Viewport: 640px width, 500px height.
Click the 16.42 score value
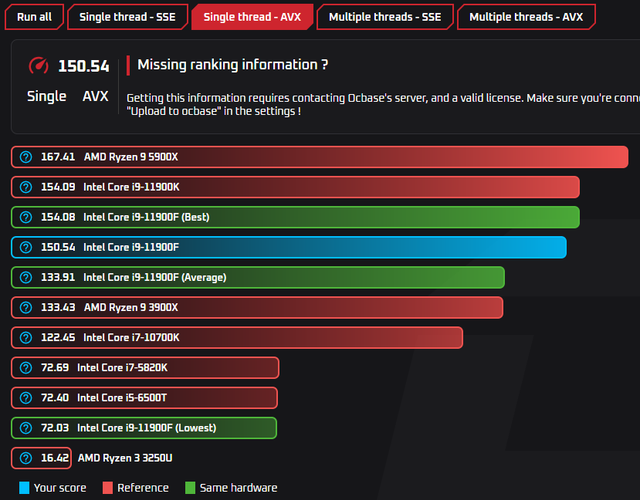pos(55,458)
